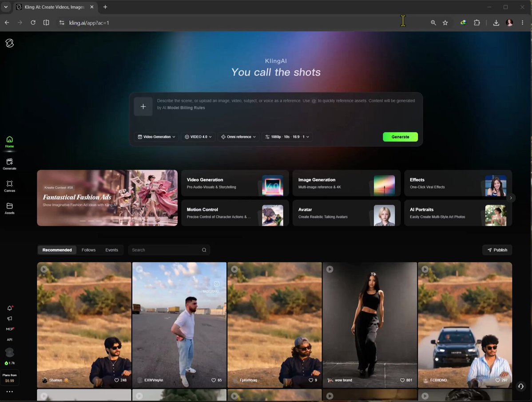Image resolution: width=532 pixels, height=402 pixels.
Task: Open the browser zoom magnifier icon
Action: (x=433, y=23)
